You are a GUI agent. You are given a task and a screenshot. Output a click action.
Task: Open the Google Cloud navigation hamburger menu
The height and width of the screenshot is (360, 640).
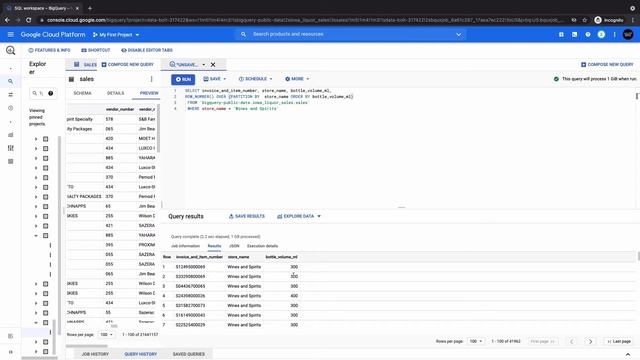[x=11, y=35]
